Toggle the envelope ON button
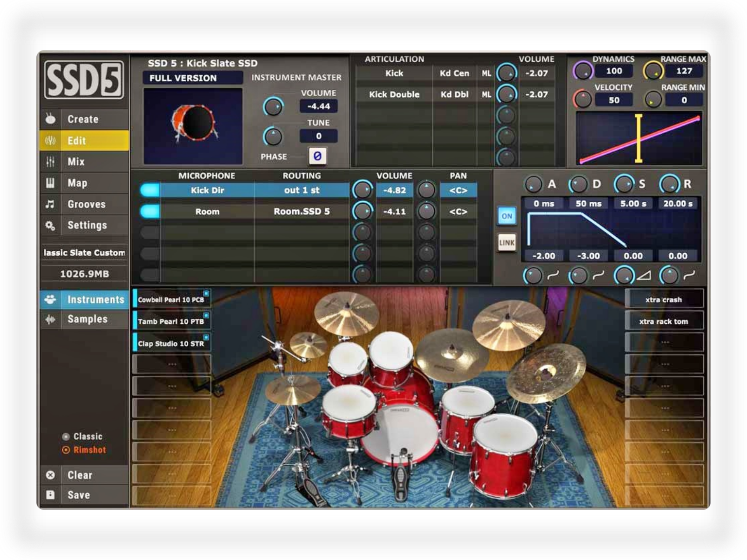The image size is (747, 560). 507,216
